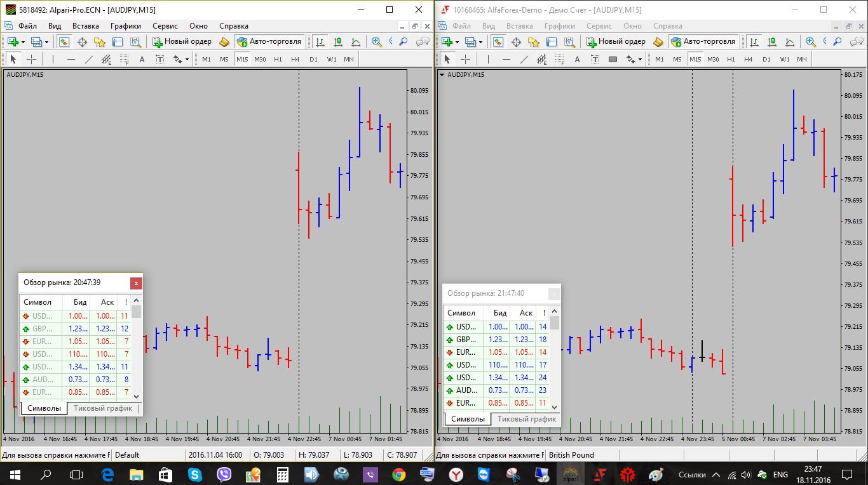
Task: Switch to line chart in Alpari toolbar
Action: 356,41
